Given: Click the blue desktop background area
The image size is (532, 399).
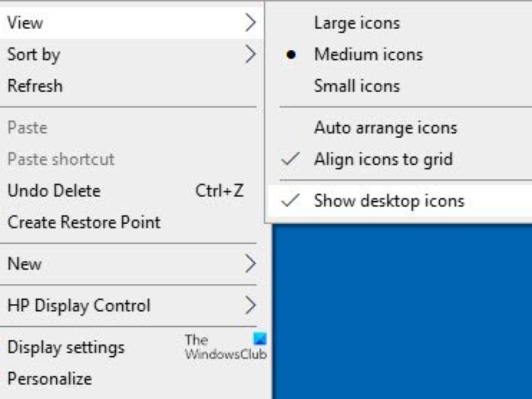Looking at the screenshot, I should coord(399,310).
